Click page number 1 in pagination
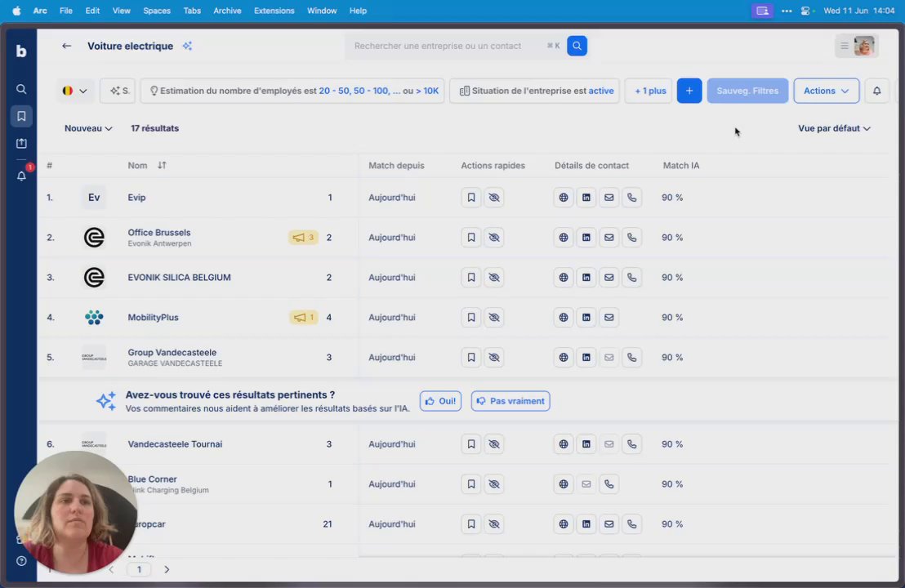Viewport: 905px width, 588px height. tap(139, 569)
